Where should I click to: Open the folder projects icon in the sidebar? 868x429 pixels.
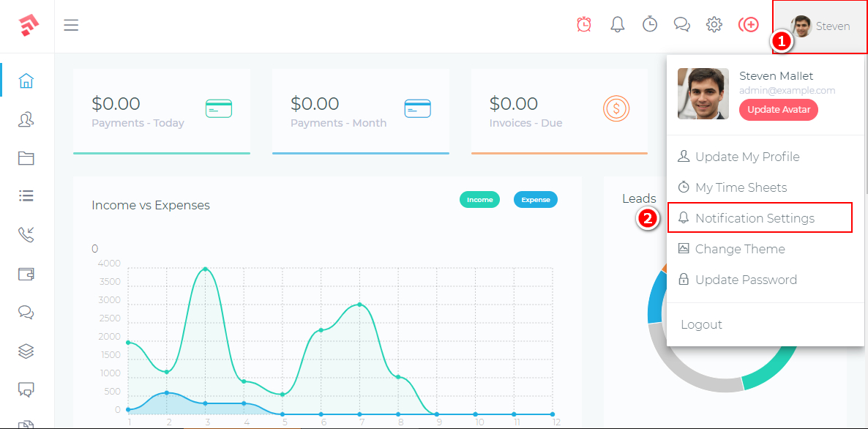(26, 158)
